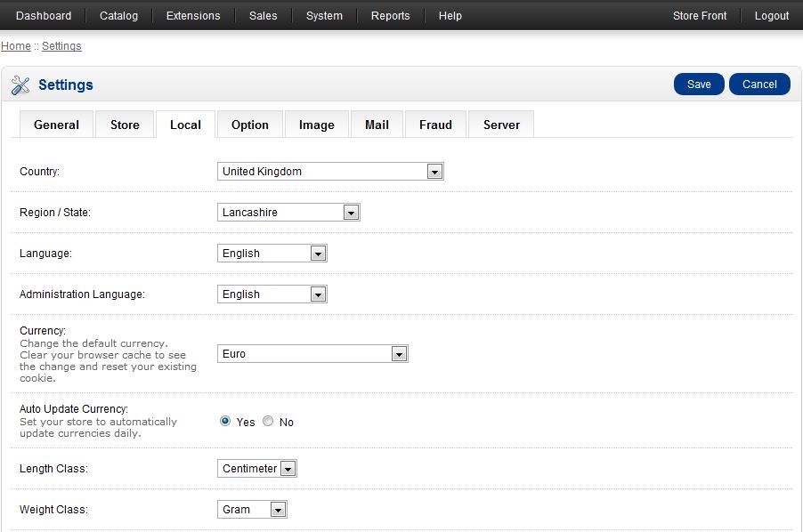Open the Reports menu
803x532 pixels.
[x=390, y=16]
